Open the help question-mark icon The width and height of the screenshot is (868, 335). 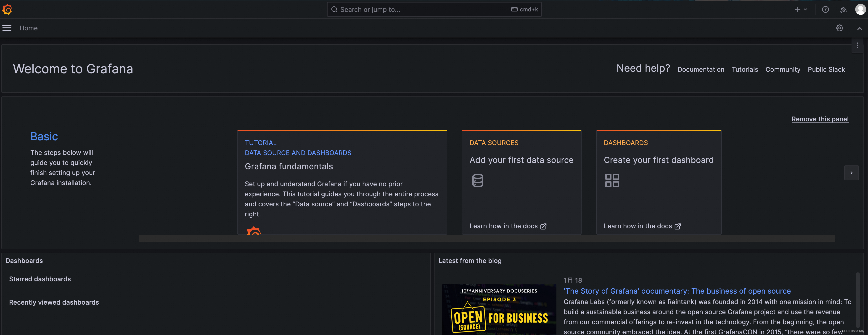click(x=825, y=9)
